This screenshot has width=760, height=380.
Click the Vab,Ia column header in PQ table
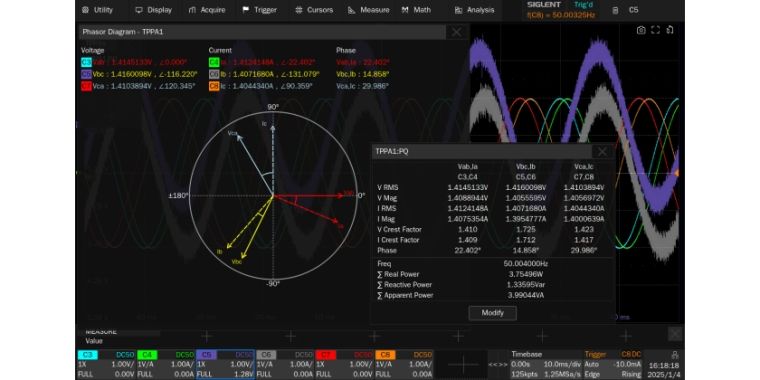click(468, 166)
